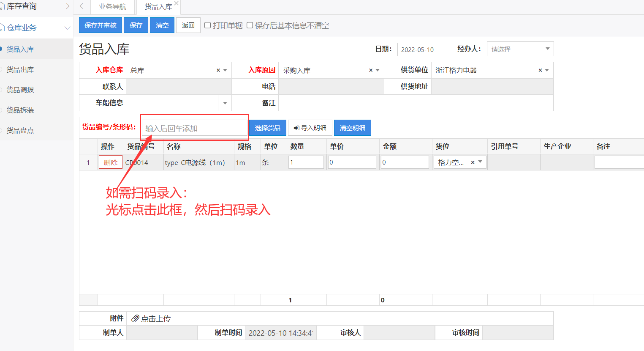Clear the 入库原因 selection with its x icon
This screenshot has width=644, height=351.
pyautogui.click(x=371, y=70)
